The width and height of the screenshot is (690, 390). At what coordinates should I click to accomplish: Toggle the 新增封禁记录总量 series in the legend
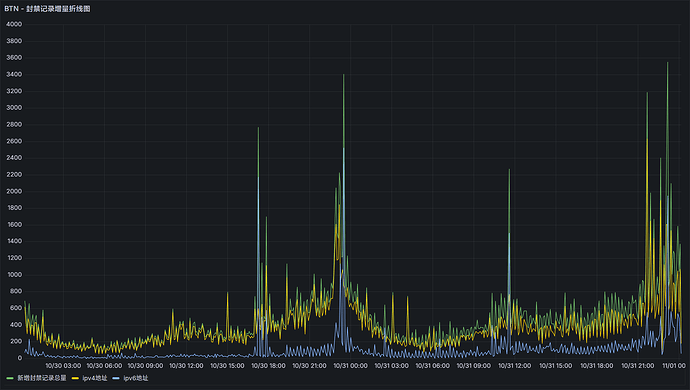[42, 378]
